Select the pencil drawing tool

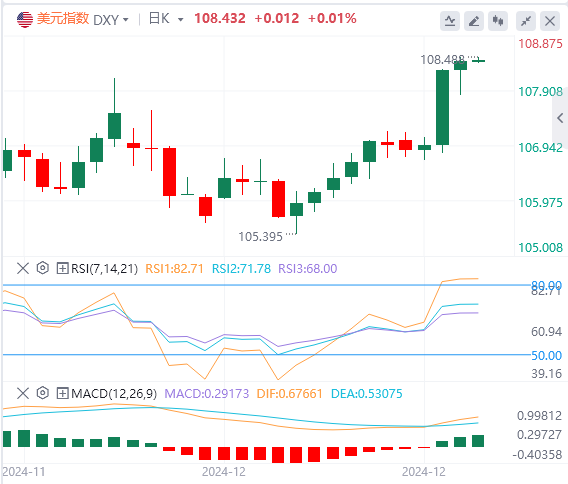(474, 21)
